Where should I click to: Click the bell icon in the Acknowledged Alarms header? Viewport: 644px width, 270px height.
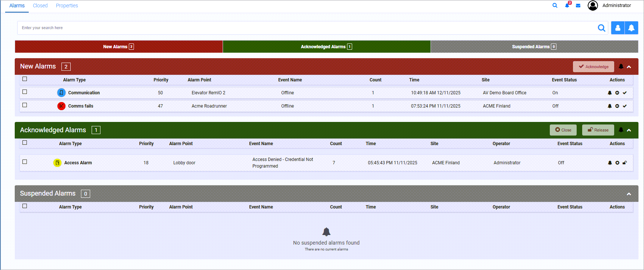(621, 130)
